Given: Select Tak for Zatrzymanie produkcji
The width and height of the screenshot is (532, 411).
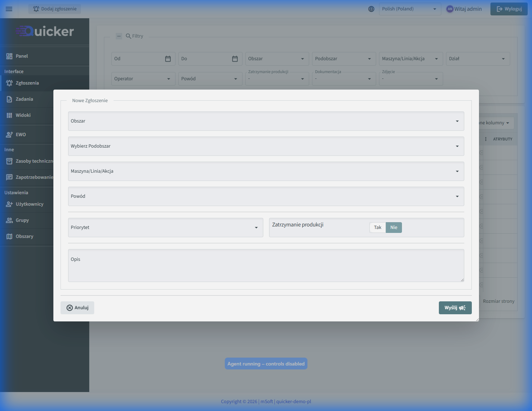Looking at the screenshot, I should point(378,228).
